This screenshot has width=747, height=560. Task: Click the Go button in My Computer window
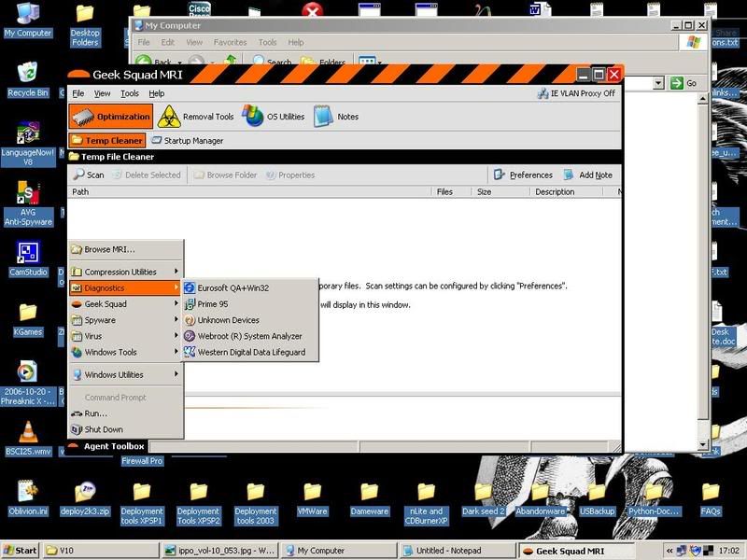tap(684, 83)
